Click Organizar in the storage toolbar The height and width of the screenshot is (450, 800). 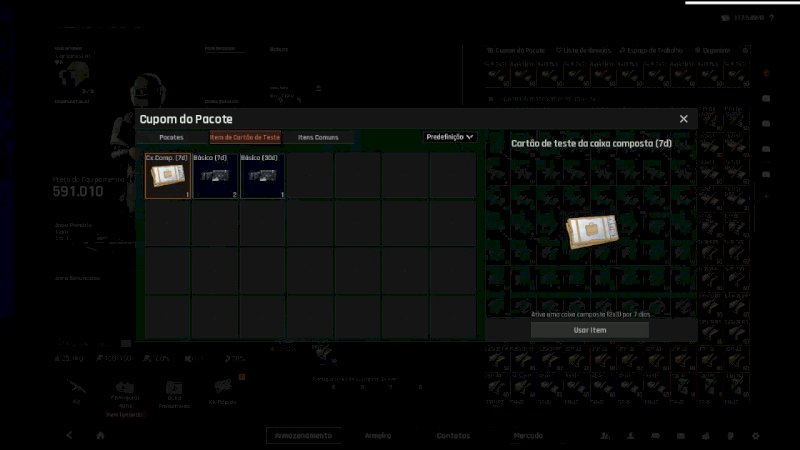click(712, 51)
